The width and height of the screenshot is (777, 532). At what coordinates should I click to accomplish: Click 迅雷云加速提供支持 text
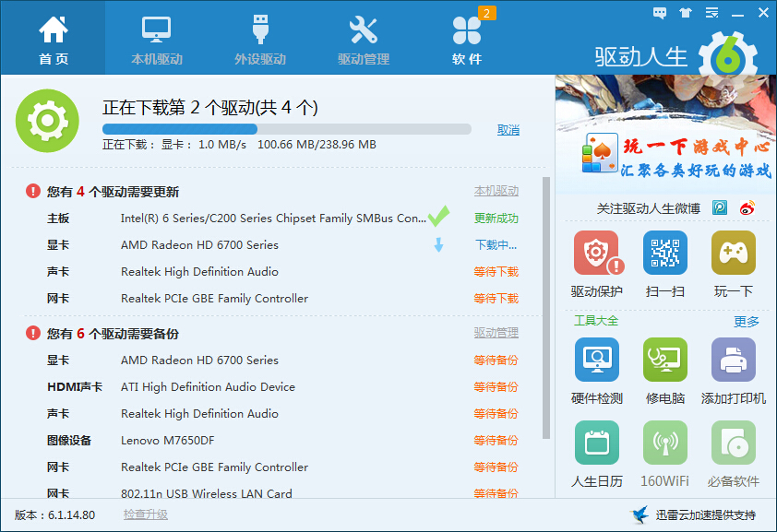706,515
